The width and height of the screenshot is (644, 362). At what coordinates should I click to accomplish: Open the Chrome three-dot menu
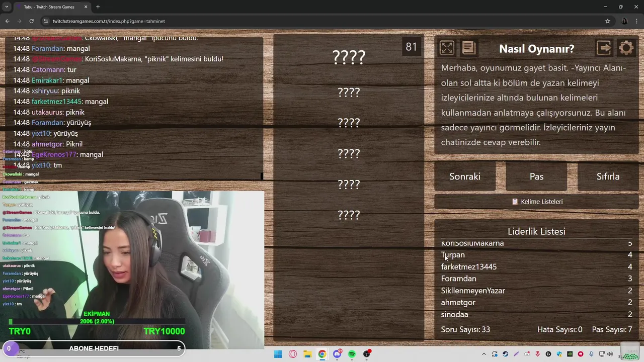(x=637, y=21)
